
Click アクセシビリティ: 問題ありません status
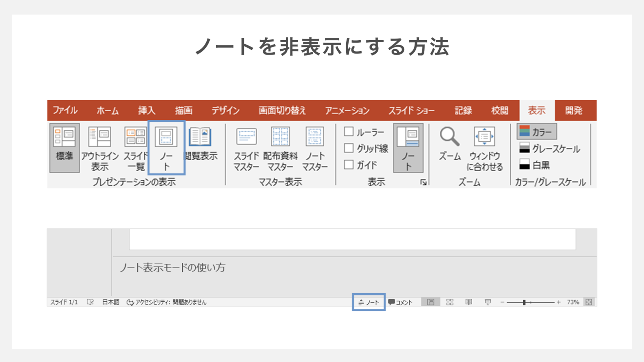click(x=166, y=302)
